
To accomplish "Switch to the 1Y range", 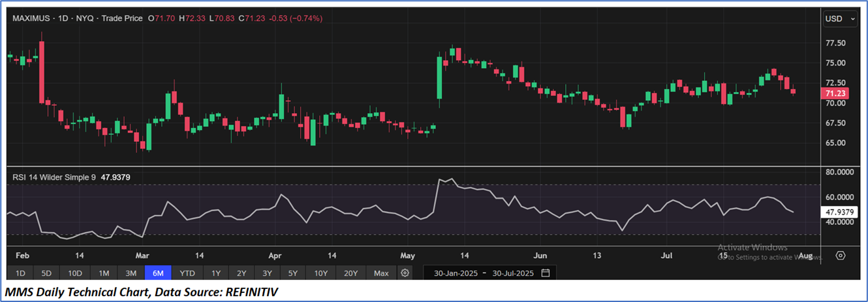I will (216, 273).
